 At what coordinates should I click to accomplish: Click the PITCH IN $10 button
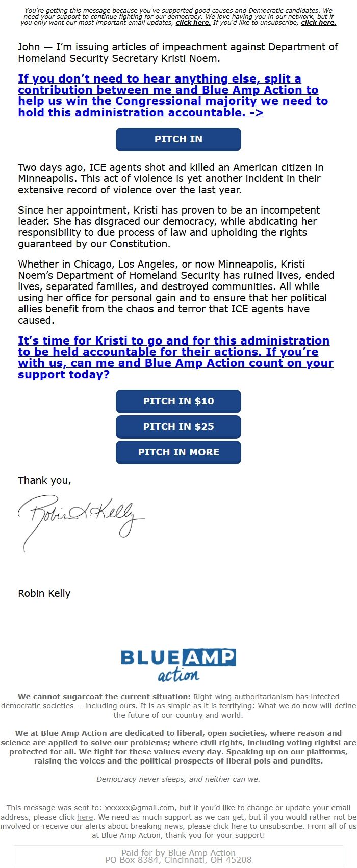(178, 401)
